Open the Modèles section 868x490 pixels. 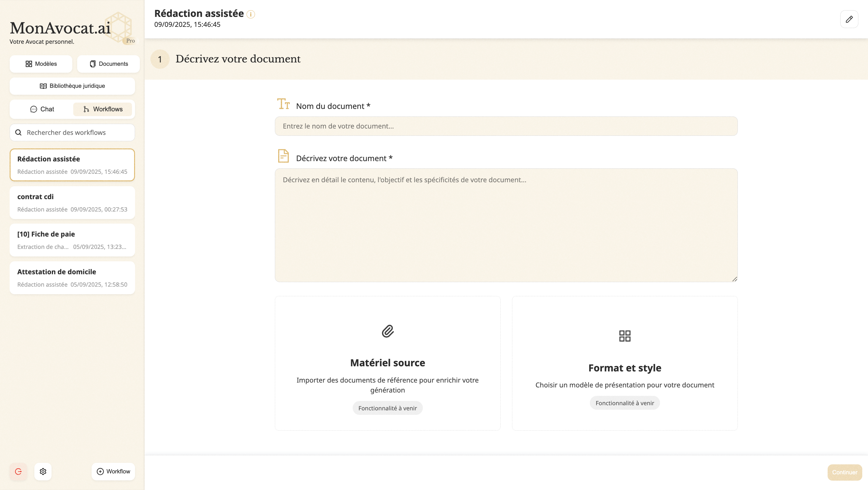pyautogui.click(x=41, y=64)
